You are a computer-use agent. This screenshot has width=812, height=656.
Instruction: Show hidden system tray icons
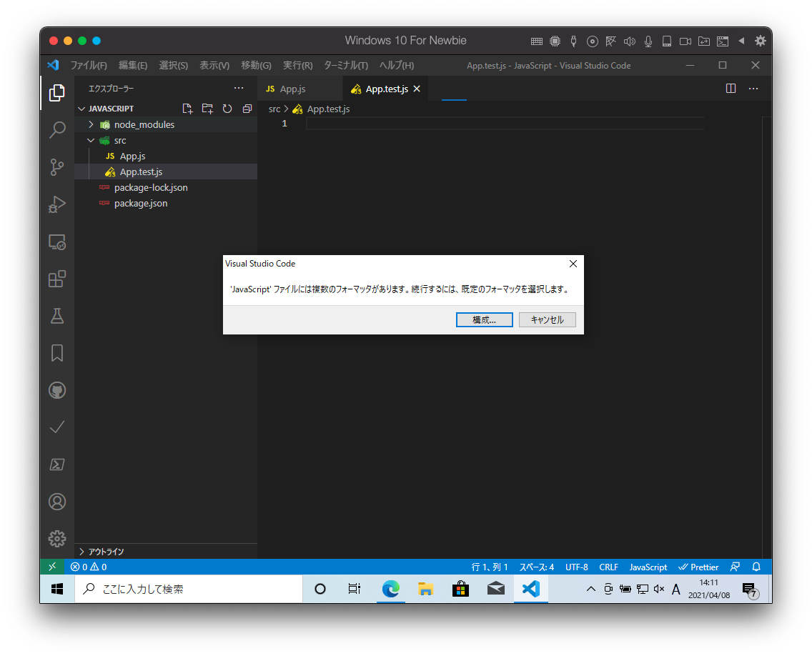pyautogui.click(x=590, y=590)
